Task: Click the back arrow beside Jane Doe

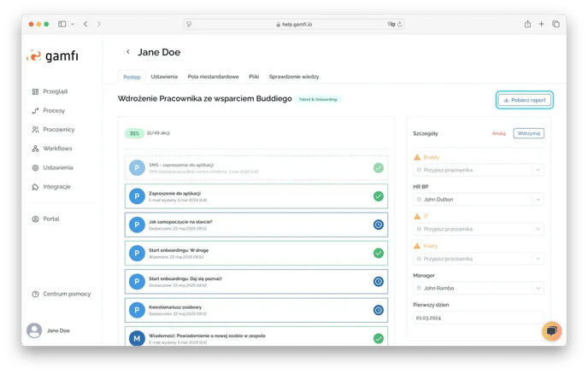Action: pos(128,52)
